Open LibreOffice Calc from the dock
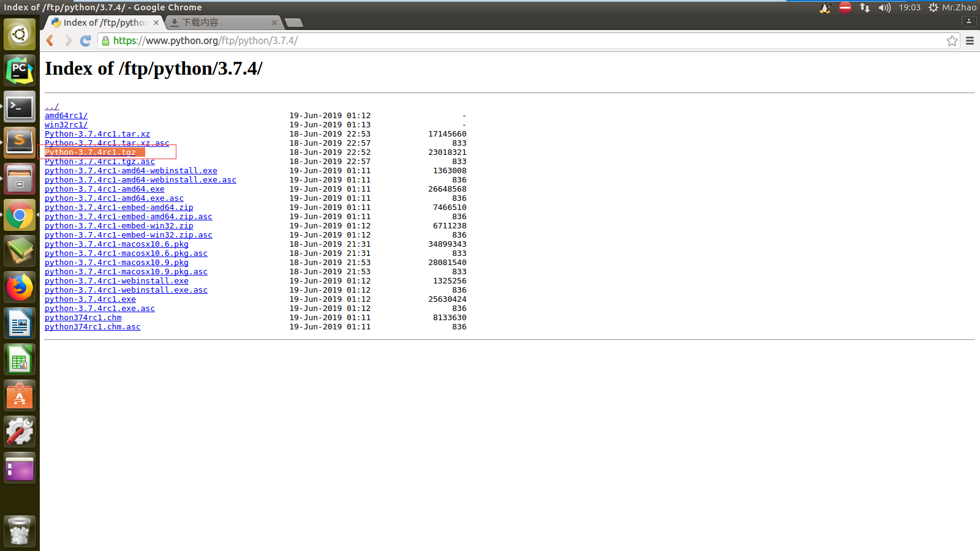The image size is (980, 551). click(20, 359)
